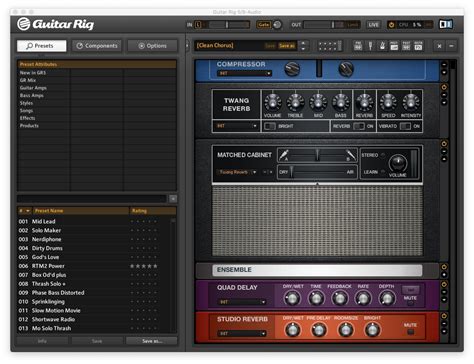This screenshot has width=474, height=364.
Task: Toggle the Ensemble module power button
Action: [444, 267]
